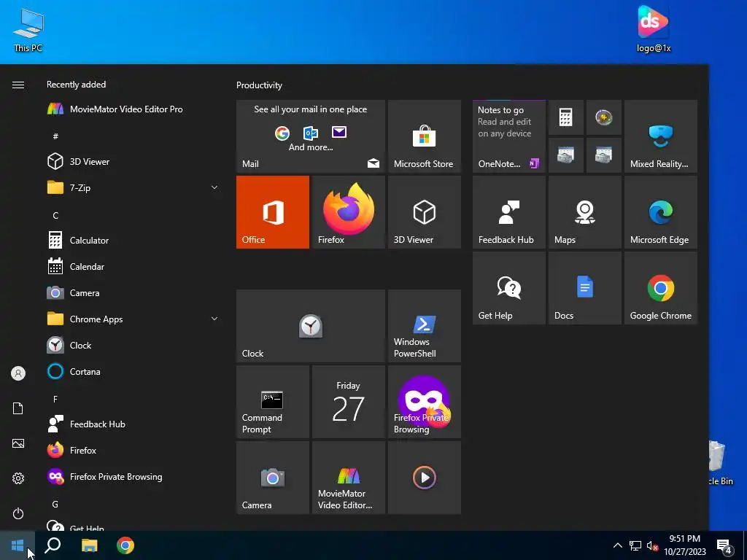Launch Firefox from the Productivity tiles

[x=348, y=212]
